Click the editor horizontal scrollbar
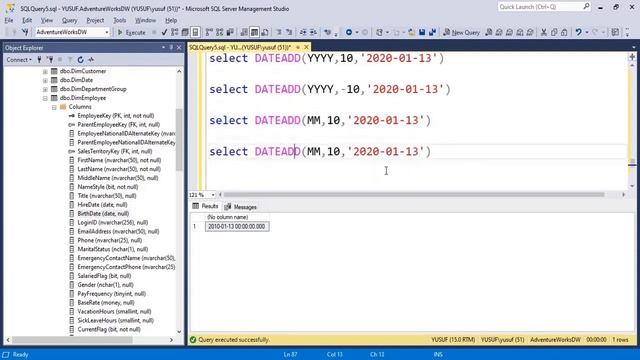 pos(413,195)
